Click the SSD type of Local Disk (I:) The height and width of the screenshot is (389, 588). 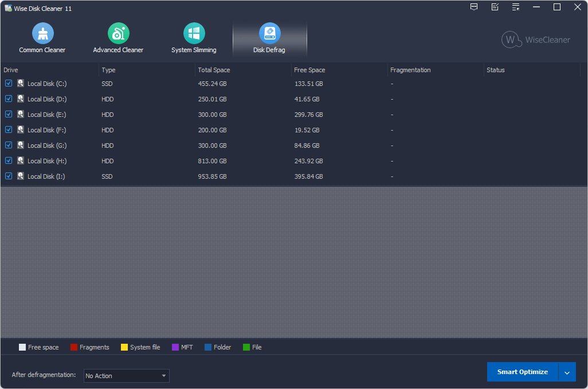click(x=107, y=176)
